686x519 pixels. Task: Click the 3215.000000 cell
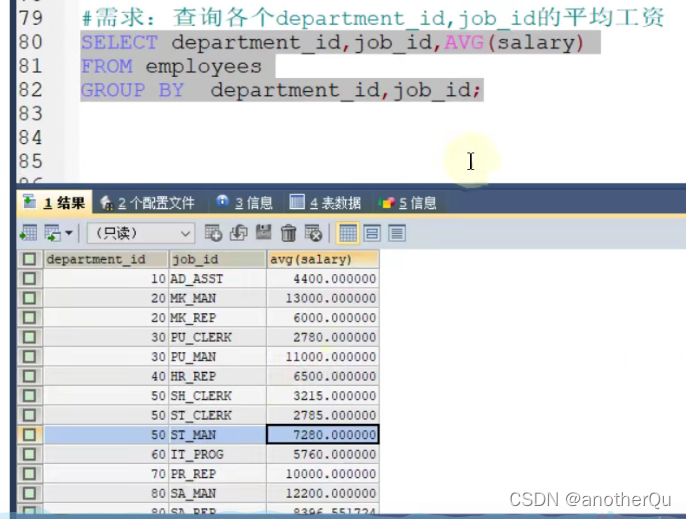coord(323,396)
